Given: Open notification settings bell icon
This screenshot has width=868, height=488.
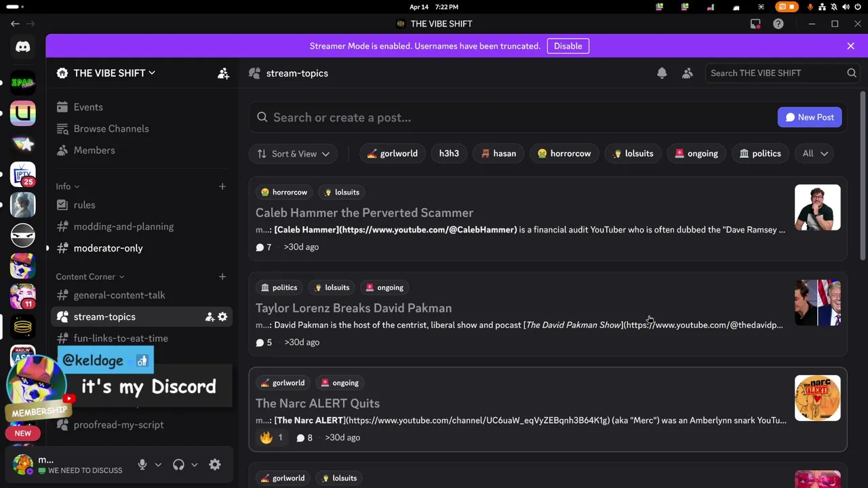Looking at the screenshot, I should [x=662, y=73].
